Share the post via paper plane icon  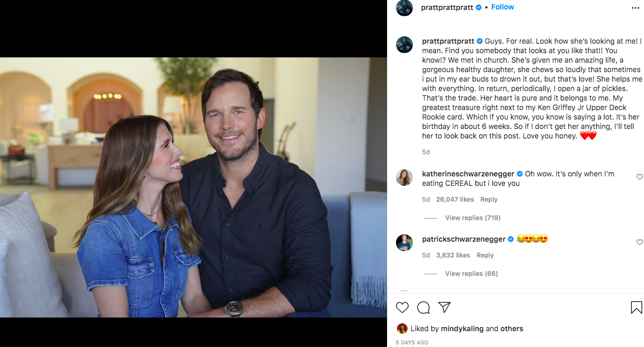pyautogui.click(x=444, y=308)
